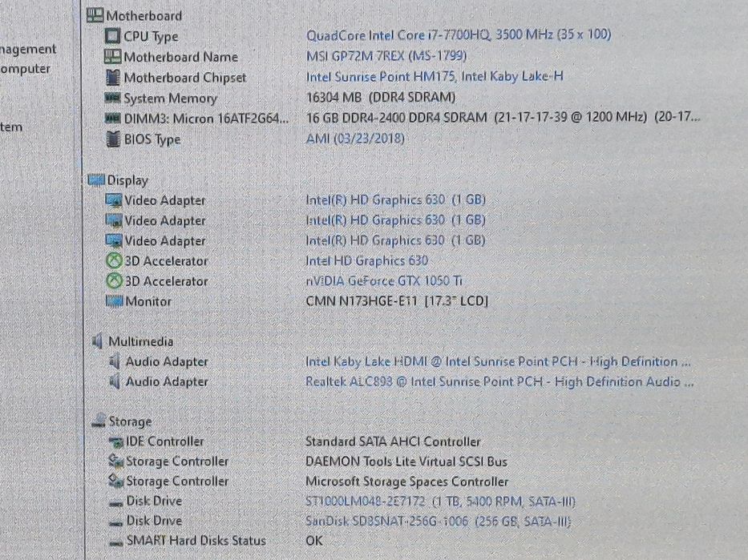Select the '16304 MB (DDR4 SDRAM)' value
This screenshot has height=560, width=748.
pos(381,97)
